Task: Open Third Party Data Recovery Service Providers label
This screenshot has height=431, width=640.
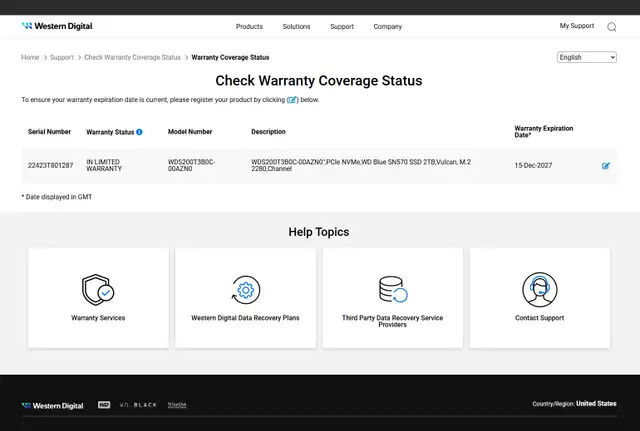Action: coord(393,321)
